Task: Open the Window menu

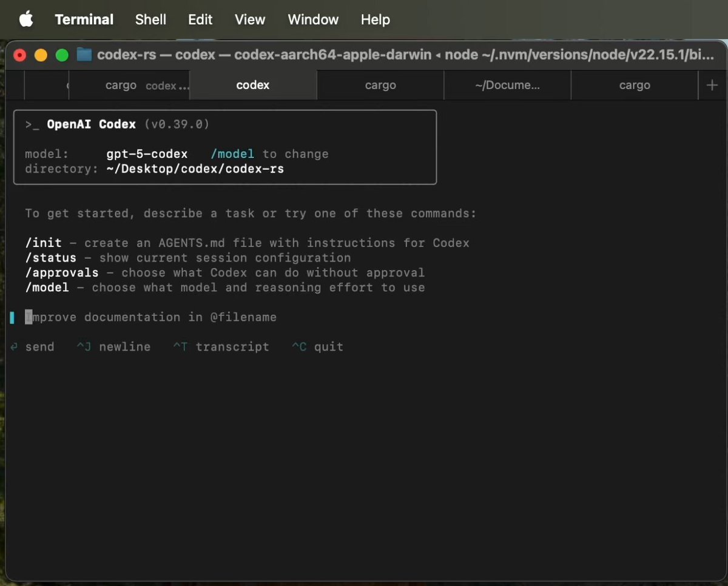Action: click(313, 19)
